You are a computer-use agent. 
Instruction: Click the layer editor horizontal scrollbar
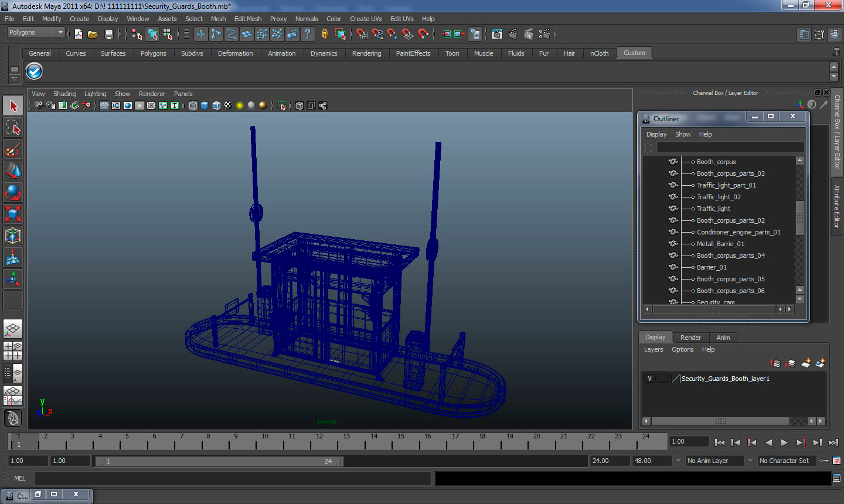pos(720,421)
